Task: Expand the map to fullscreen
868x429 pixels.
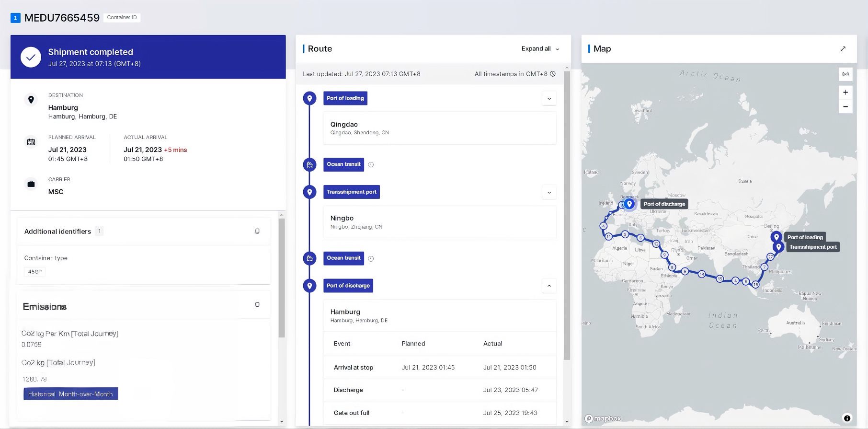Action: coord(843,49)
